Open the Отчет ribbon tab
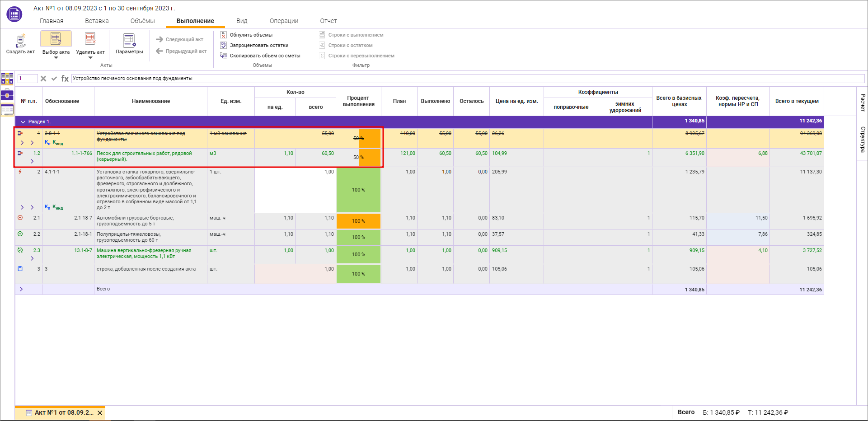The width and height of the screenshot is (868, 421). [328, 21]
